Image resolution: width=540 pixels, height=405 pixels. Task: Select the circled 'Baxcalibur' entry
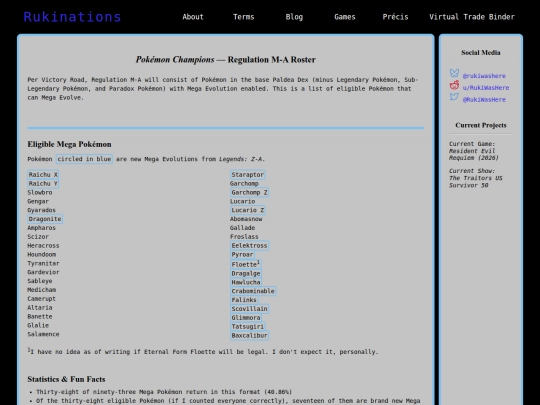tap(249, 335)
